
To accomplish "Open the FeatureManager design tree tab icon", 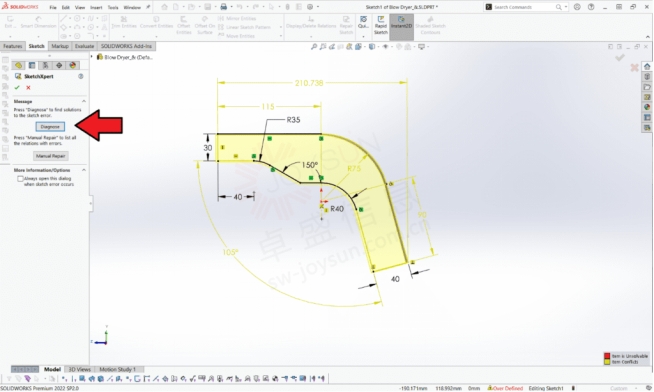I will pos(18,65).
